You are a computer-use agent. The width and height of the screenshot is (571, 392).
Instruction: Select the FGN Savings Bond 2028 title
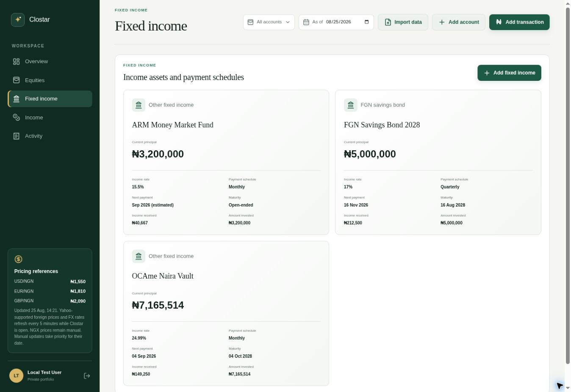[x=382, y=125]
